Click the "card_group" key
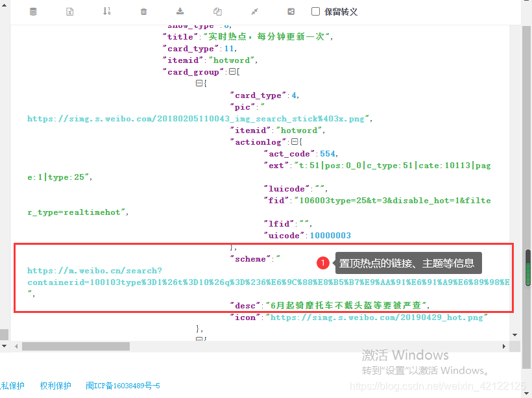 tap(193, 72)
